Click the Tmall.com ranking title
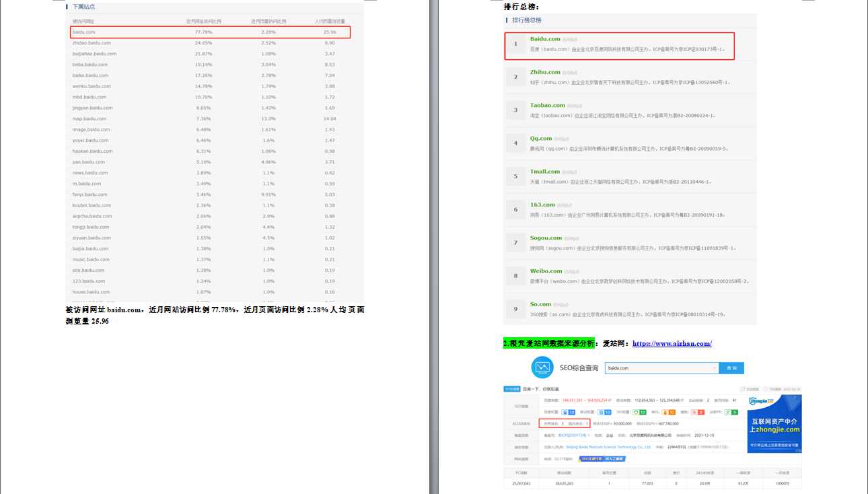 coord(545,172)
